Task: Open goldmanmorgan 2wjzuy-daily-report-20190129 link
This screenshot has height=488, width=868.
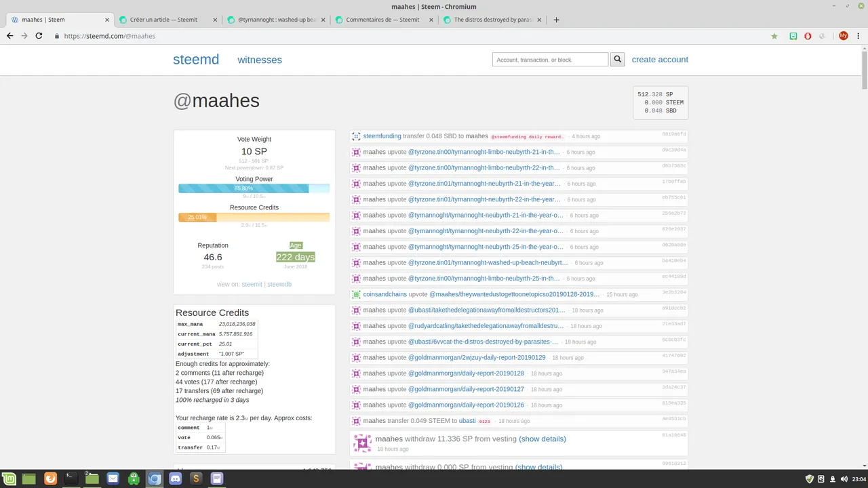Action: [x=477, y=357]
